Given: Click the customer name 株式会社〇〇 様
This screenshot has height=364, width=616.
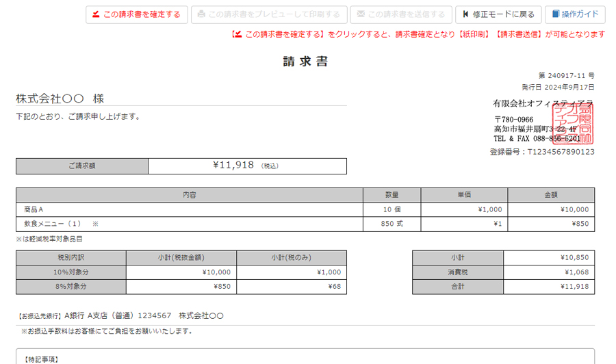Looking at the screenshot, I should click(x=60, y=99).
